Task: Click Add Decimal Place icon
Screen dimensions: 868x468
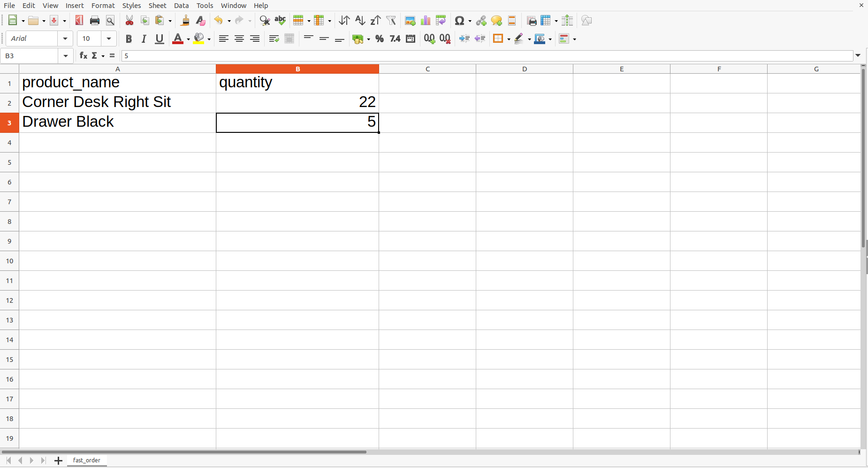Action: click(429, 39)
